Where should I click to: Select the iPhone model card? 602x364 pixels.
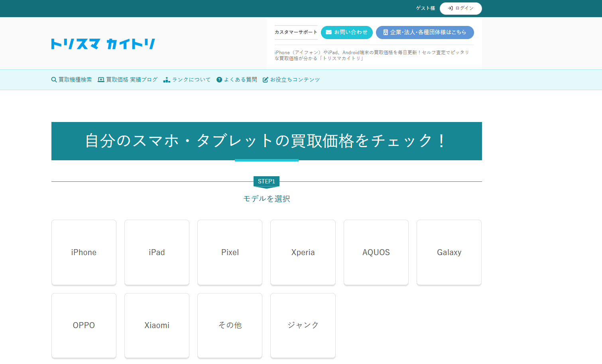[84, 252]
